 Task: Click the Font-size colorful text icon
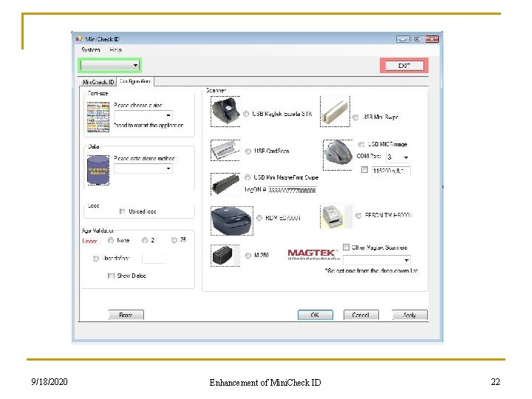[98, 117]
